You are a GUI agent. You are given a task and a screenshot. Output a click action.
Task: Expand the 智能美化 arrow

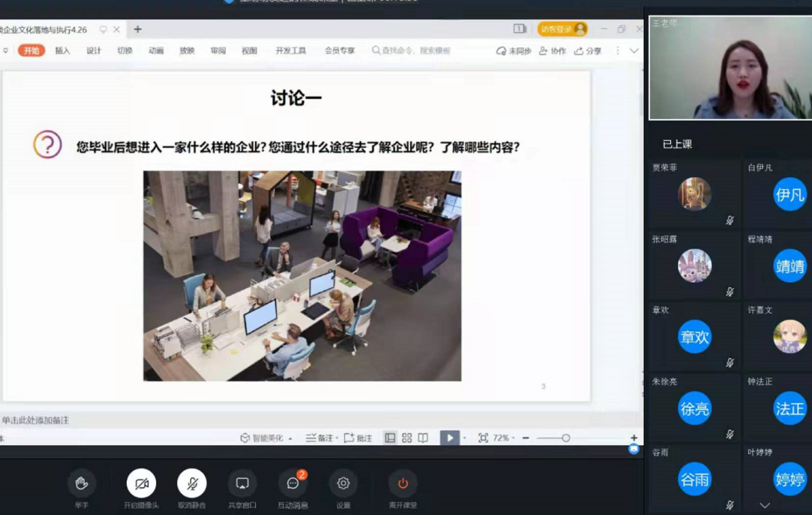point(290,439)
